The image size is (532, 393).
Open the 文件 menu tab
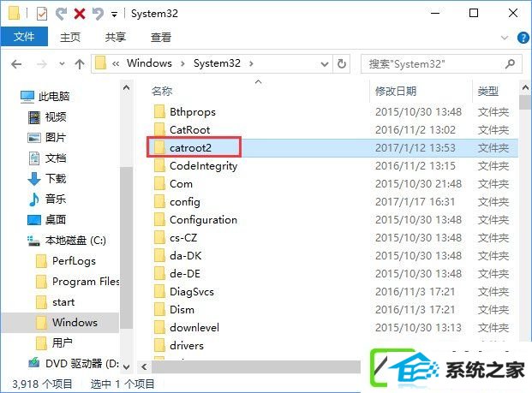(24, 37)
